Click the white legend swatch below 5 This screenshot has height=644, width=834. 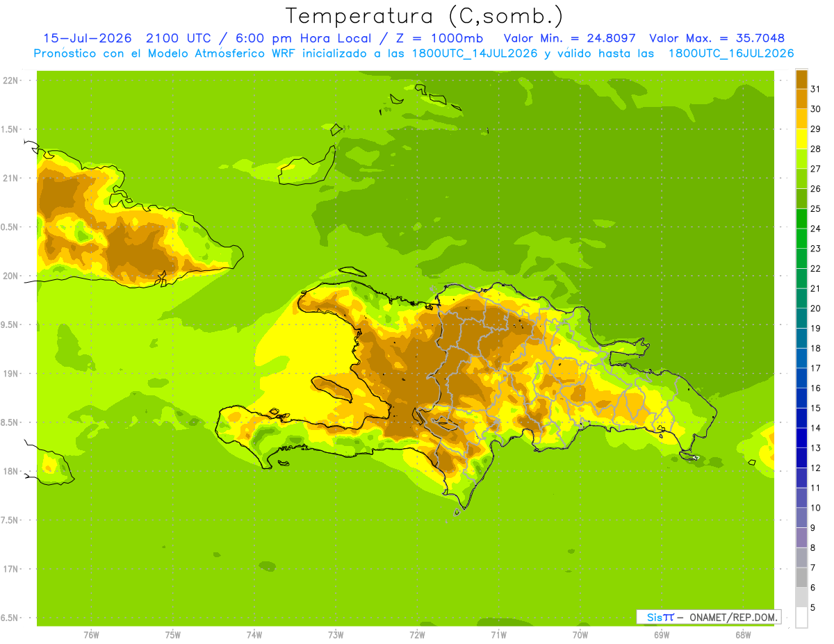(x=801, y=618)
